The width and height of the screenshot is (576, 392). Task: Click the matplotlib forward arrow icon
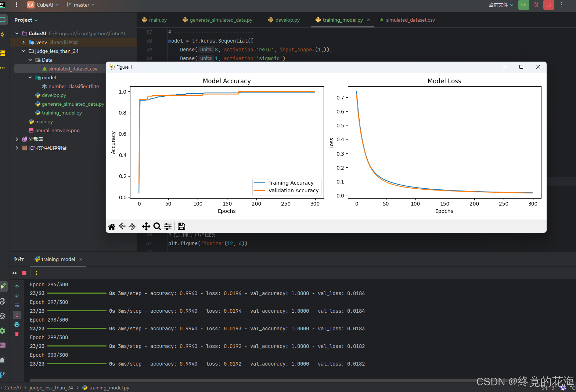132,226
